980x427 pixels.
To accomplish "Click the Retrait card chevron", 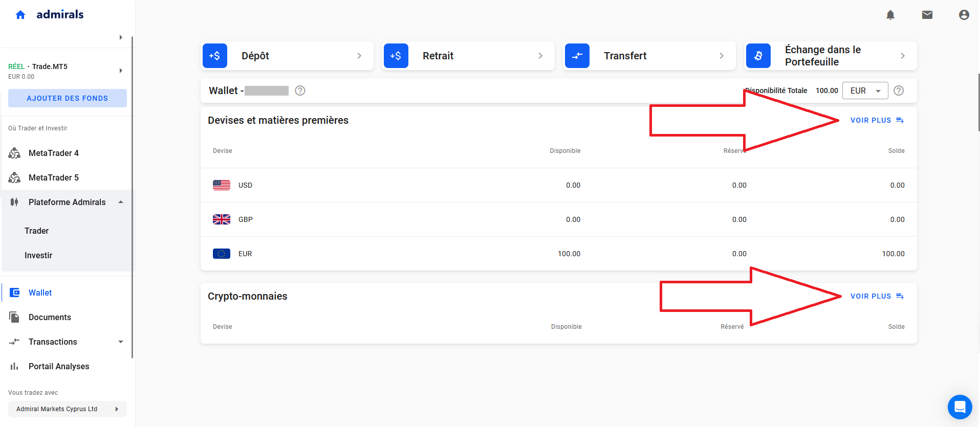I will pyautogui.click(x=540, y=56).
